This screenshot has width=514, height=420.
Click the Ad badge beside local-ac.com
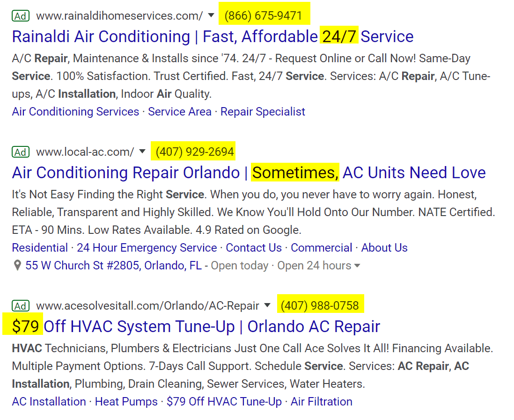point(21,152)
